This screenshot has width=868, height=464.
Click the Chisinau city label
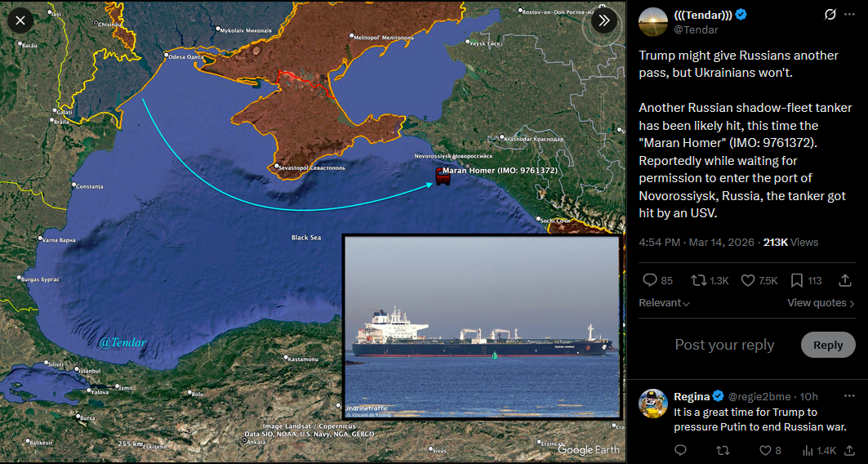click(x=109, y=23)
